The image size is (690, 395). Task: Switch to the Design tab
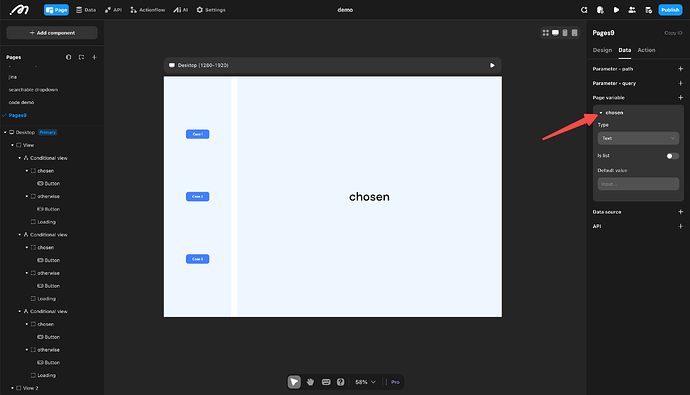[602, 50]
